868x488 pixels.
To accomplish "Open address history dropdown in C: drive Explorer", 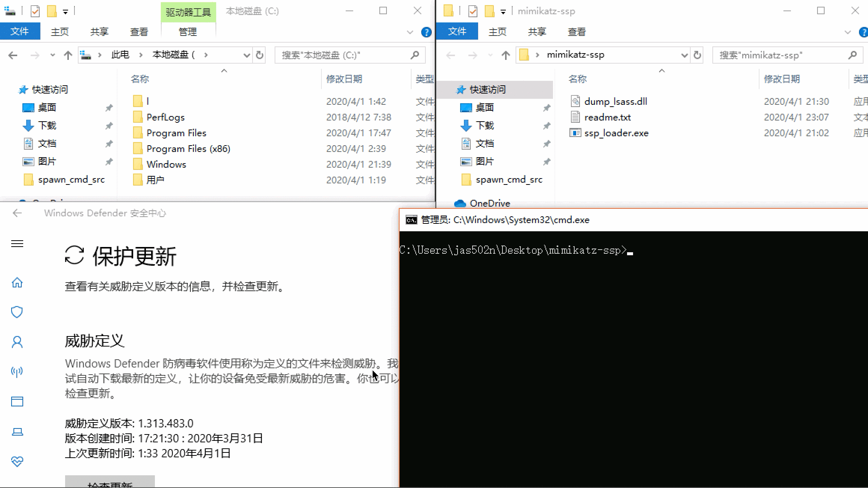I will coord(247,55).
